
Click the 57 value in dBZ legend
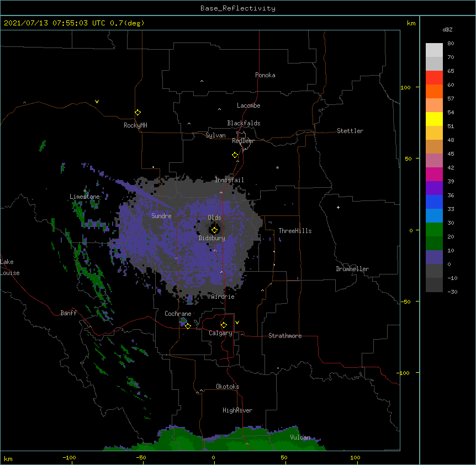(x=451, y=99)
